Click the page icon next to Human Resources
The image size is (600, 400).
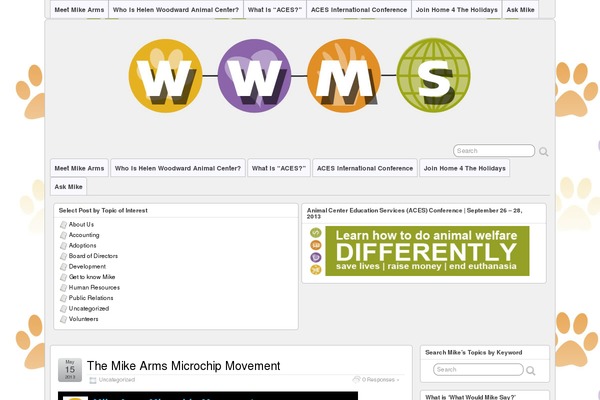[64, 288]
